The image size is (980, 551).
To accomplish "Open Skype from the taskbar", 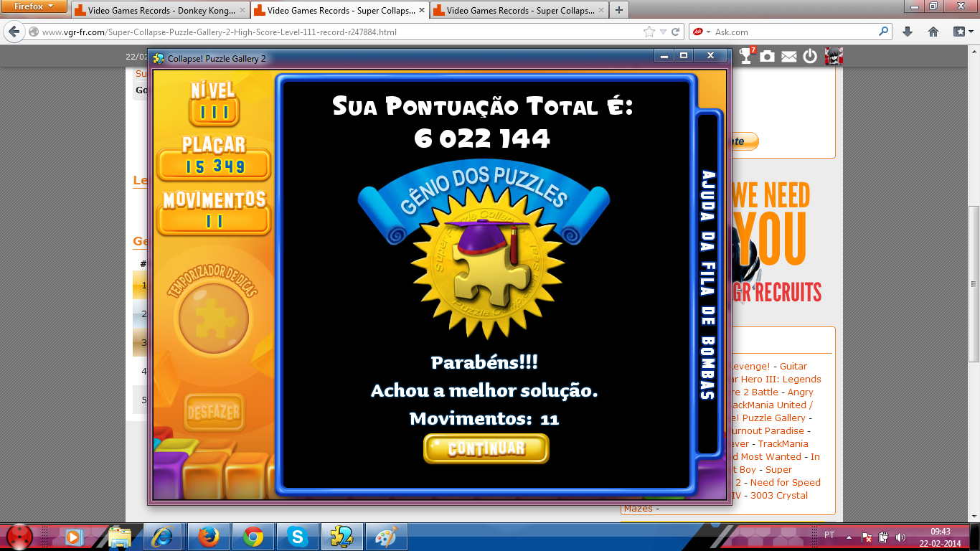I will 297,537.
